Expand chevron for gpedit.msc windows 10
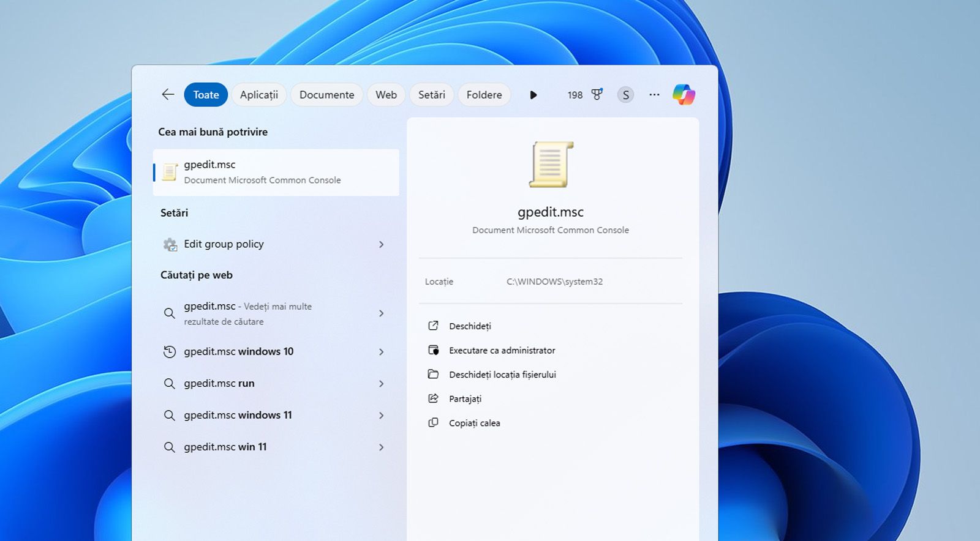980x541 pixels. (x=381, y=352)
